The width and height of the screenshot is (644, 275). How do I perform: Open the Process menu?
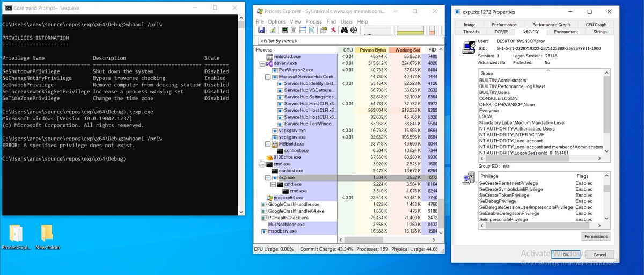point(314,21)
